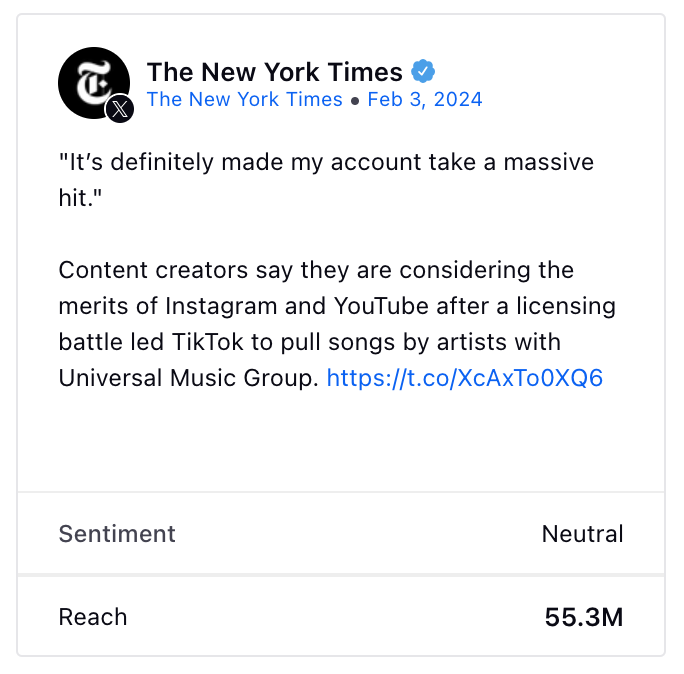Open the Feb 3, 2024 date link
The height and width of the screenshot is (674, 684).
pos(425,99)
